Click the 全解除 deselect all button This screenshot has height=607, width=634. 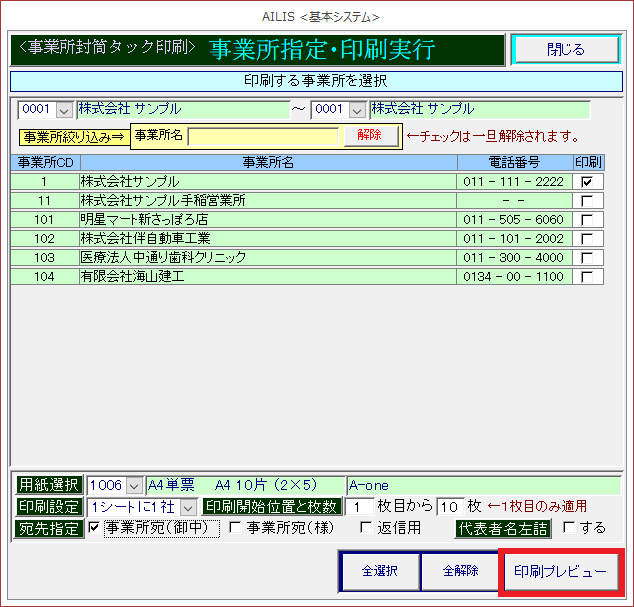pyautogui.click(x=459, y=572)
